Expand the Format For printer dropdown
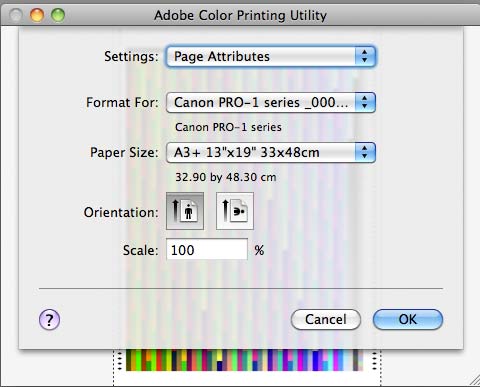The image size is (480, 387). click(271, 102)
